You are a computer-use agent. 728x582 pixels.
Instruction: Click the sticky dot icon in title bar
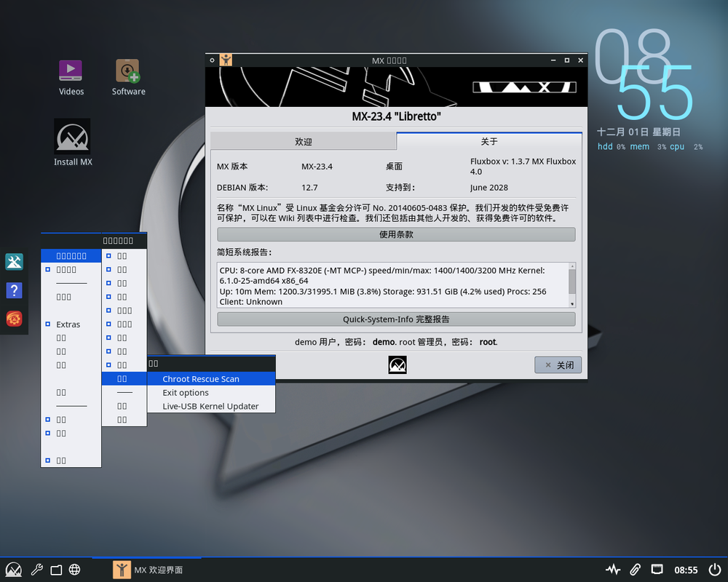212,60
